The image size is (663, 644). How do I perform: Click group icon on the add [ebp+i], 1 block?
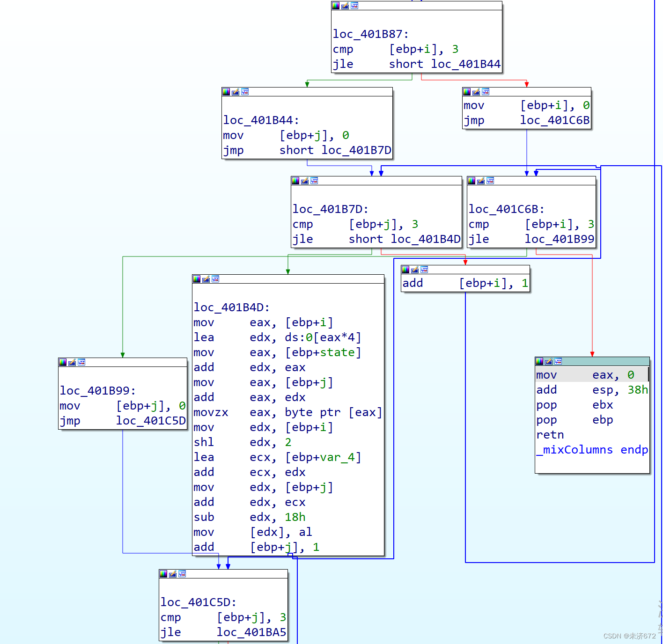coord(424,270)
